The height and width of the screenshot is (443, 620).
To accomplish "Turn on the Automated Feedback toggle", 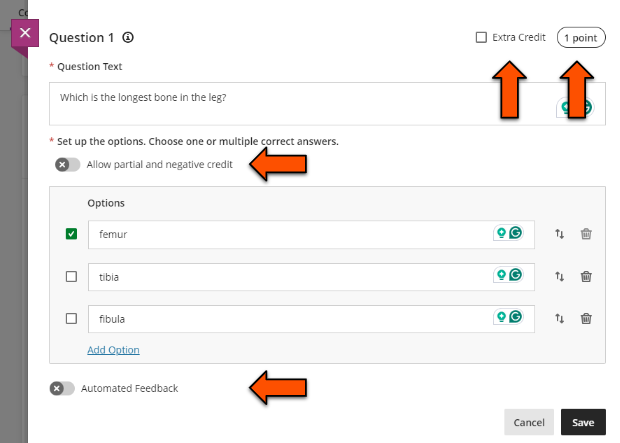I will tap(62, 388).
